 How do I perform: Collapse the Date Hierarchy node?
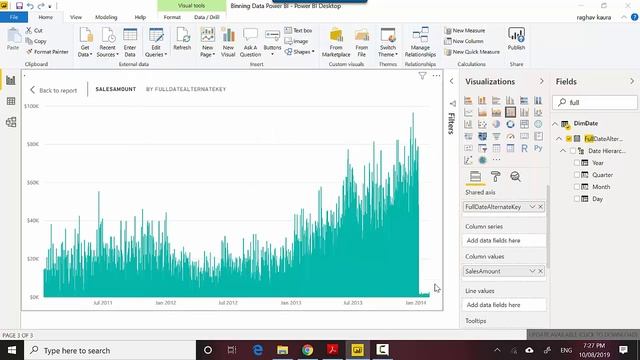tap(563, 151)
